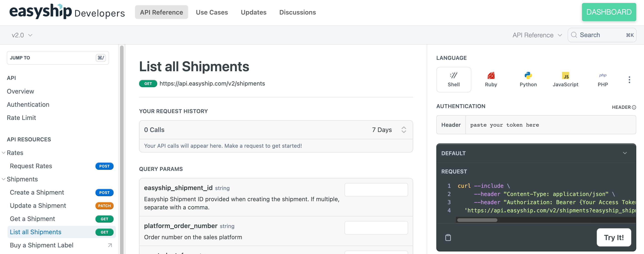This screenshot has height=254, width=644.
Task: Click the HEADER label beside Authentication
Action: click(x=621, y=107)
